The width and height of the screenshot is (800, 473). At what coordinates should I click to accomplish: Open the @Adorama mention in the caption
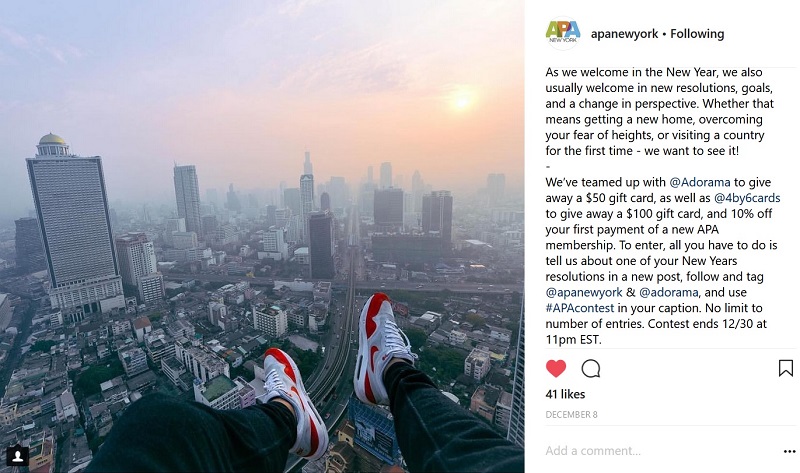[x=699, y=182]
